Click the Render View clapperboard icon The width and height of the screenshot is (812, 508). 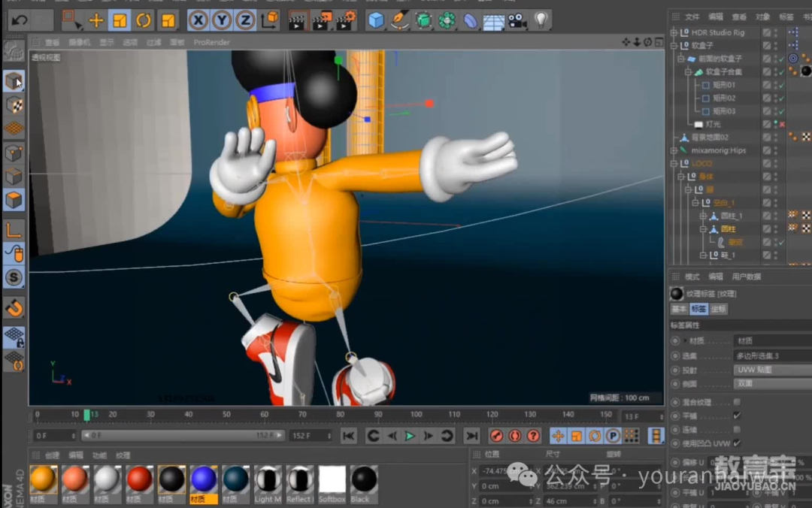297,21
